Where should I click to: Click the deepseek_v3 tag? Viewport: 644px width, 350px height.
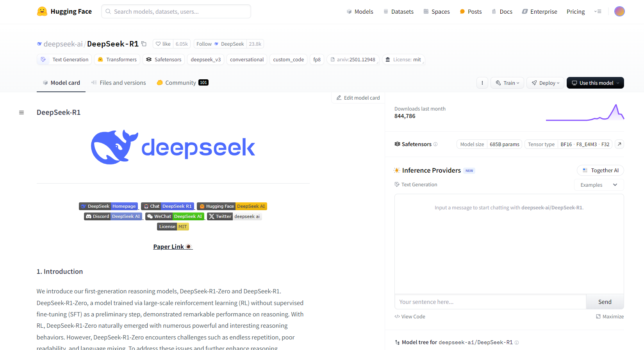(x=206, y=59)
